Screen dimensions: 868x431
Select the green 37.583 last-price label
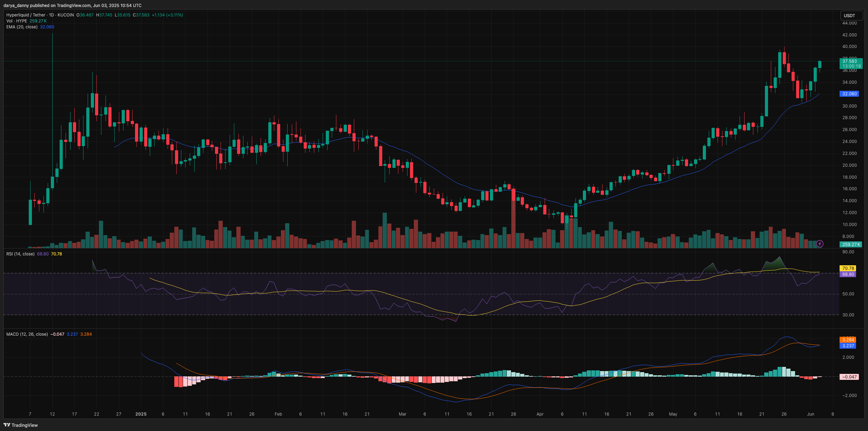point(849,60)
